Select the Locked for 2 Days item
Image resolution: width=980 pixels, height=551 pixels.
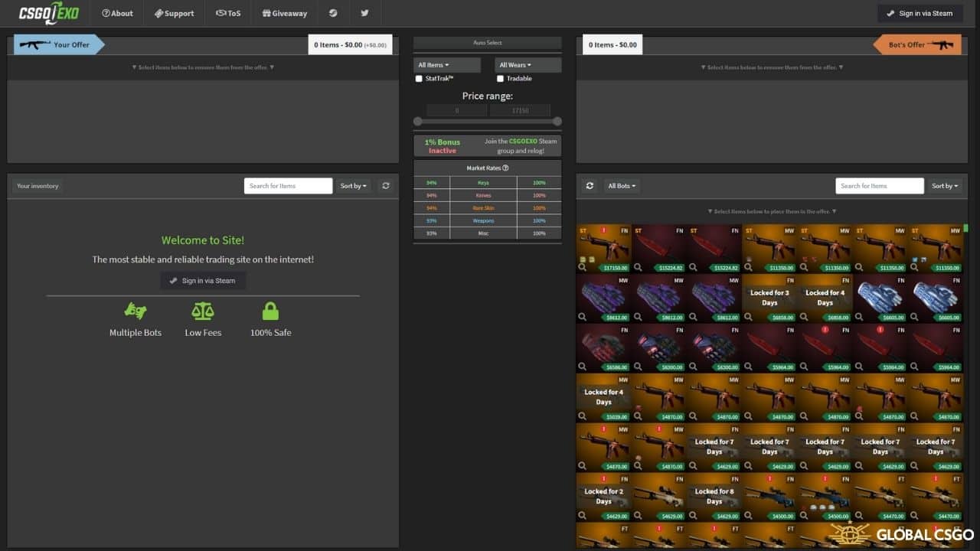[603, 497]
